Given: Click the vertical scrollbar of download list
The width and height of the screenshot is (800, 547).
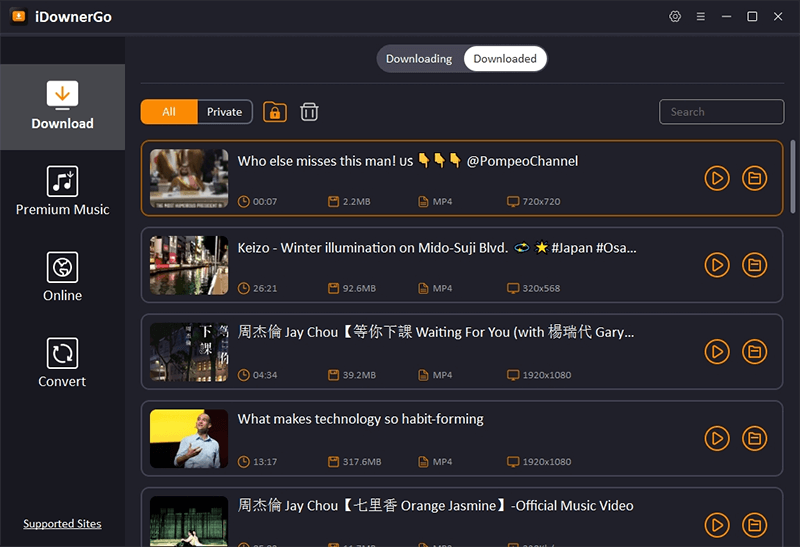Looking at the screenshot, I should pos(793,177).
